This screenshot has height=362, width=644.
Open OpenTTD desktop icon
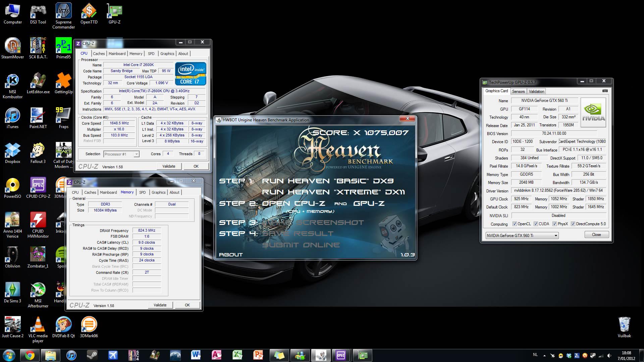[89, 14]
